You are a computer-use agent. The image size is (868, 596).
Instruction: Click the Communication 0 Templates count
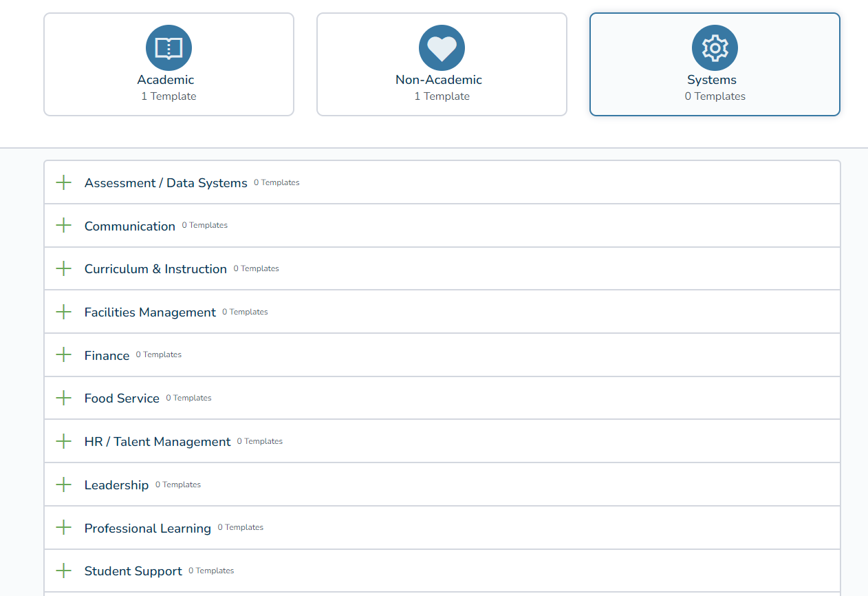pos(204,226)
